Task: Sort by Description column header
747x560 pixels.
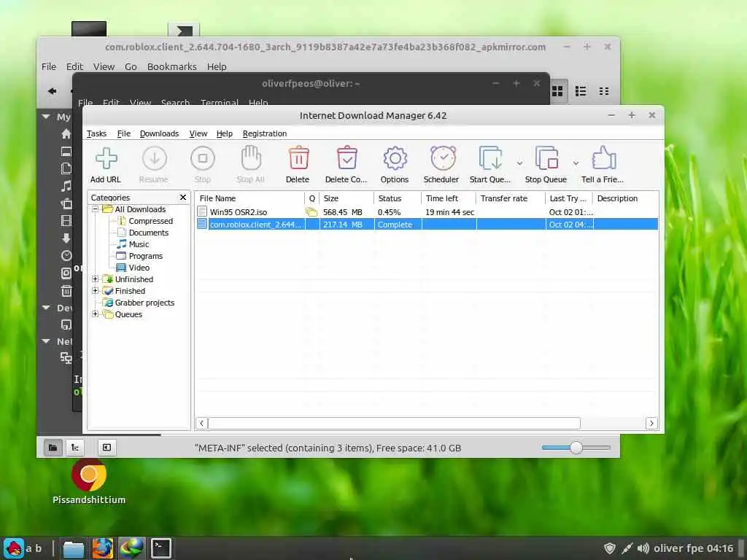Action: tap(625, 198)
